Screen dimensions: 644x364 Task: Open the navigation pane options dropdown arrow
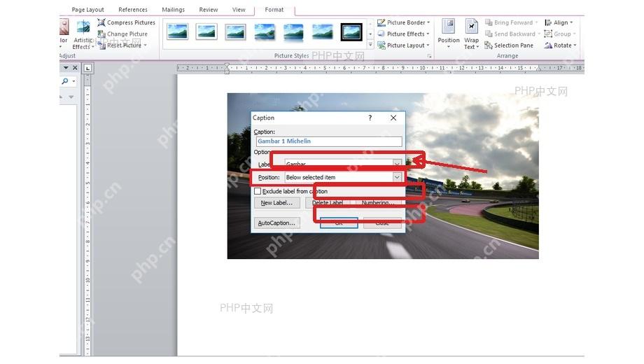coord(66,68)
